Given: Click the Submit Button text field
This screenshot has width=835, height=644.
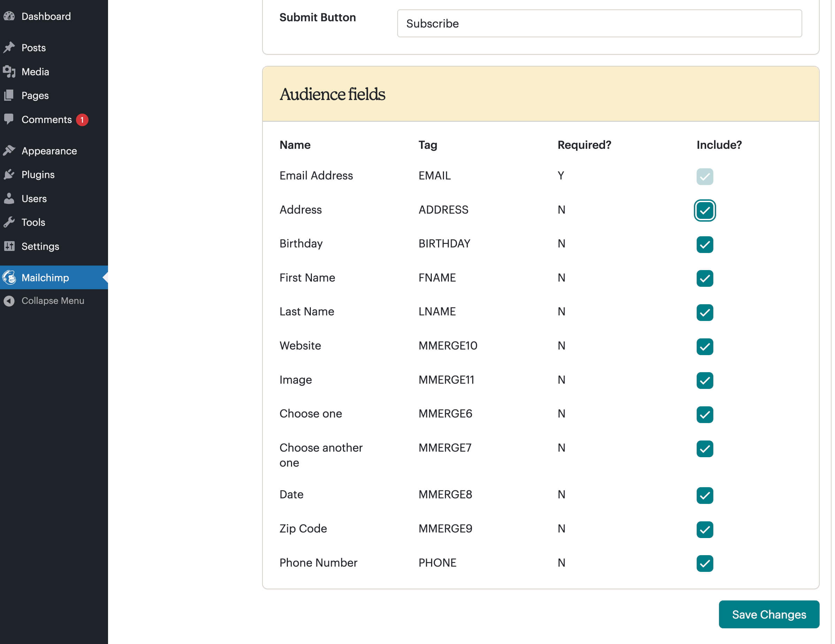Looking at the screenshot, I should [x=599, y=23].
